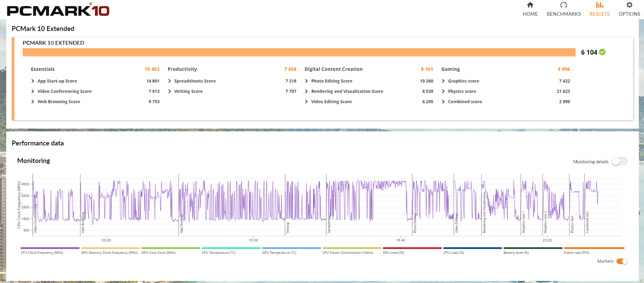Expand the Spreadsheets Score details
The height and width of the screenshot is (283, 644).
coord(170,81)
